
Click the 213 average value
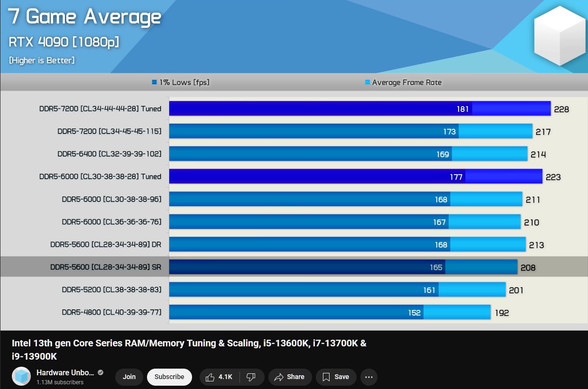(x=536, y=245)
